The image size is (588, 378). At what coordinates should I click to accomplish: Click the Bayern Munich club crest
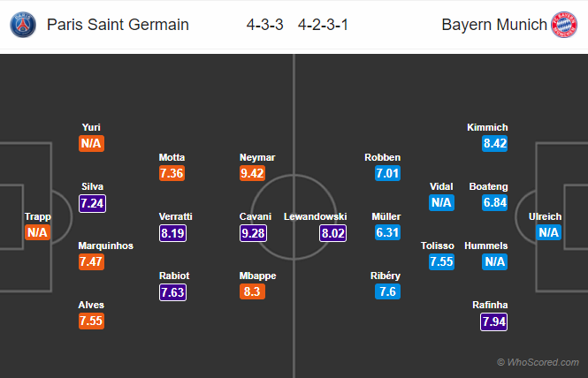coord(564,25)
